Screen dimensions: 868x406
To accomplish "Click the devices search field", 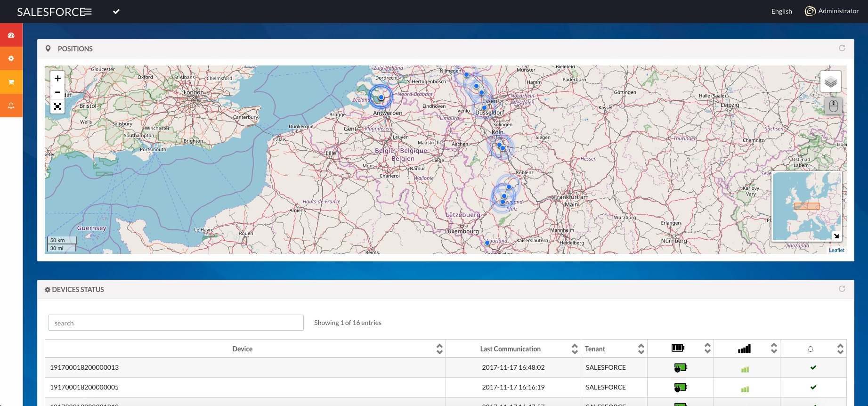I will (176, 323).
